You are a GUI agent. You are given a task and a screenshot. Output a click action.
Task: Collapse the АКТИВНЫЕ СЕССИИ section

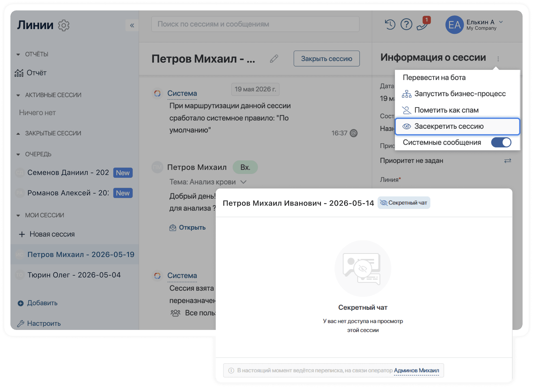(x=18, y=95)
